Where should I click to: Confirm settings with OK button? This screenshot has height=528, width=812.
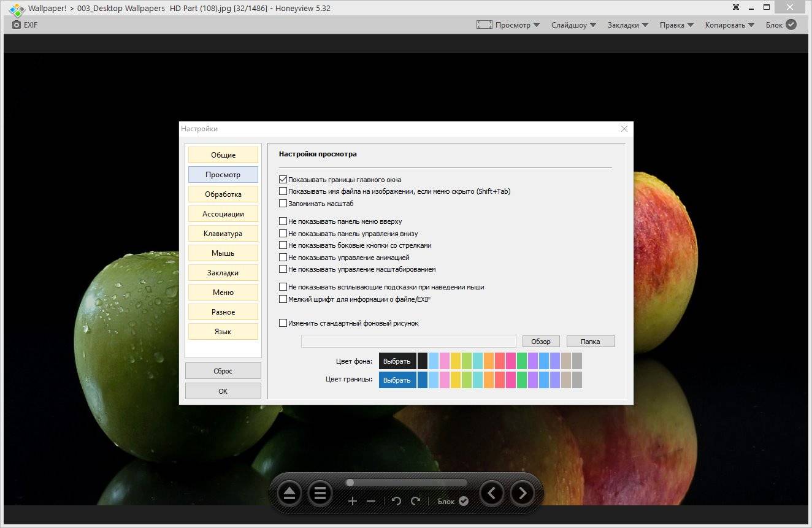coord(223,391)
